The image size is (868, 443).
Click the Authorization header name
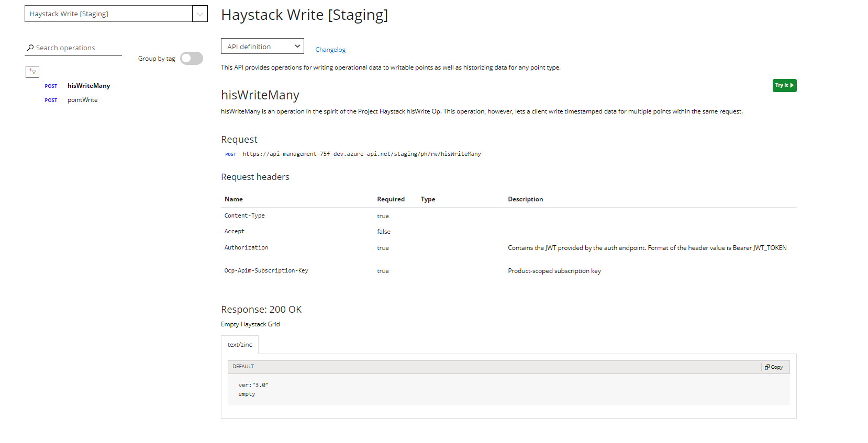[x=246, y=247]
